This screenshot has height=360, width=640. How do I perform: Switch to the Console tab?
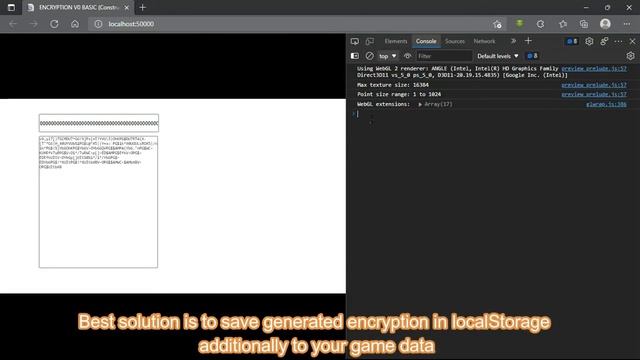pyautogui.click(x=426, y=41)
